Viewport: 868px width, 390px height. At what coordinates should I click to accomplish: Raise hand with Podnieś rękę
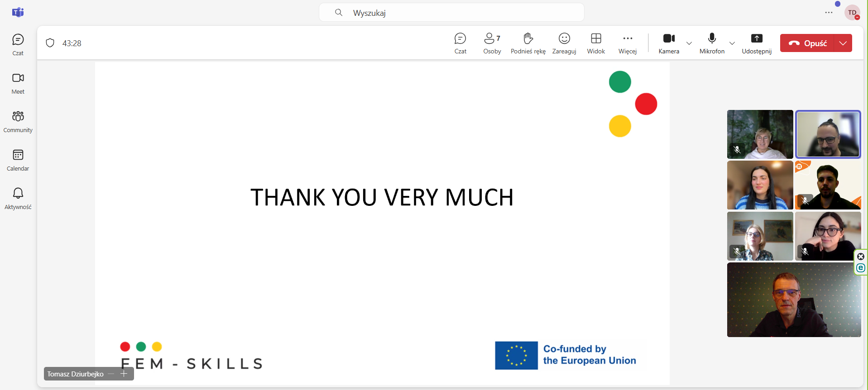(528, 43)
